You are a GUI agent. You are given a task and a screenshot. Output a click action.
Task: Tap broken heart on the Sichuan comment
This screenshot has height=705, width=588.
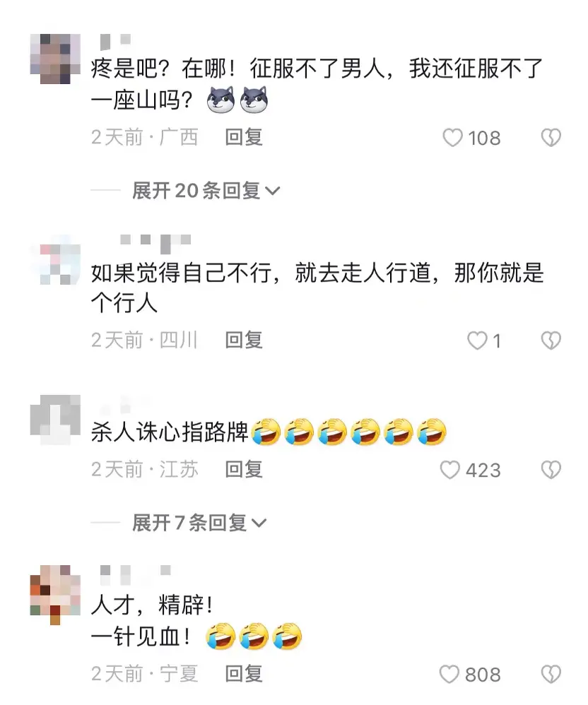click(x=551, y=340)
